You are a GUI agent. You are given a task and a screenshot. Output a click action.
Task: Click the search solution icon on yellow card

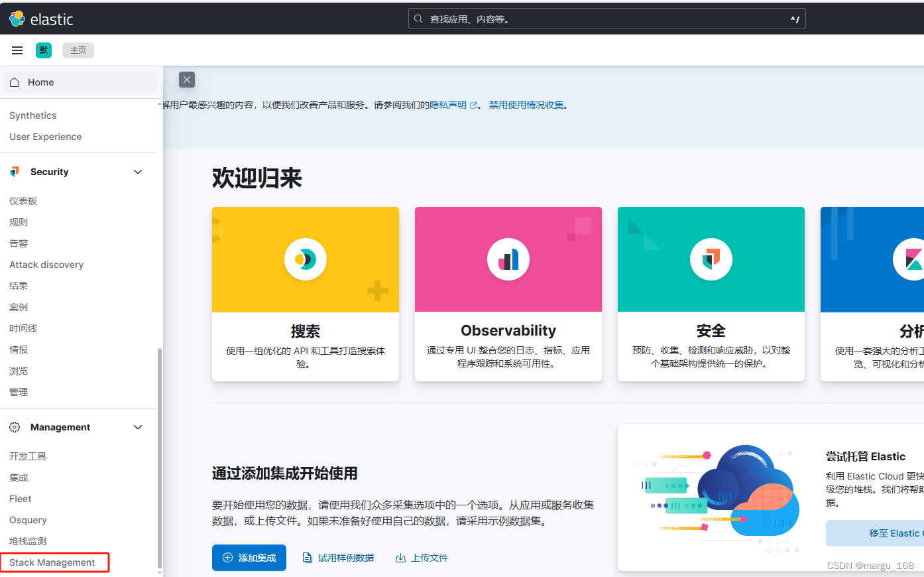click(x=306, y=259)
